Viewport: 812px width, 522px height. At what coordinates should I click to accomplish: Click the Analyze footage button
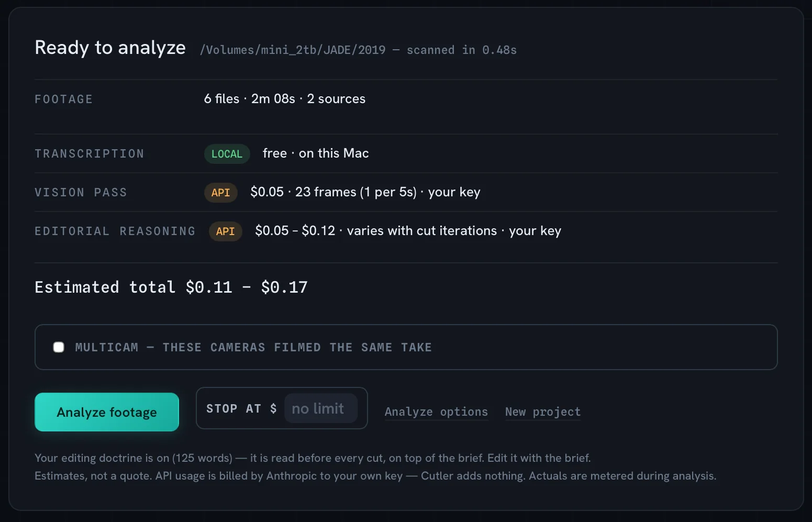(x=107, y=412)
